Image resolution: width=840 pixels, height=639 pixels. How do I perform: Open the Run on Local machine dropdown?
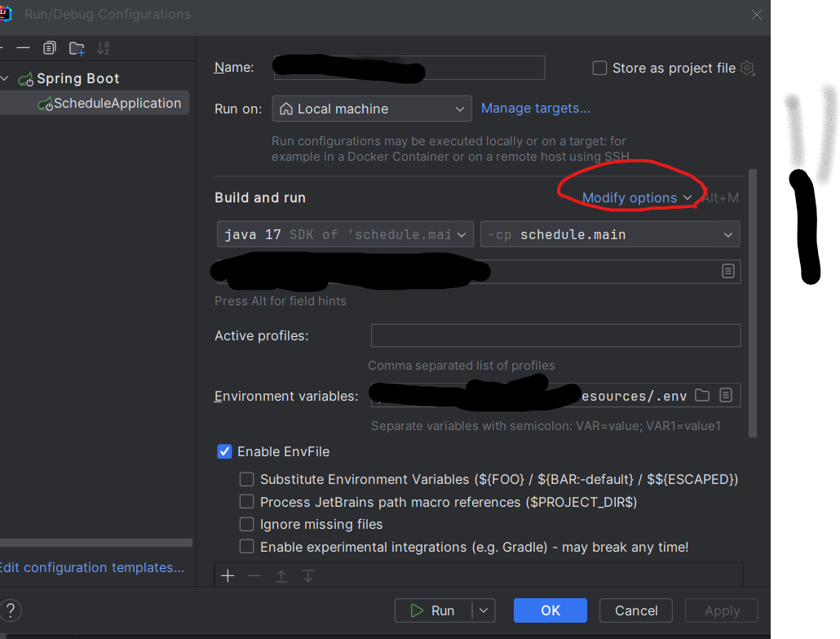(x=372, y=109)
